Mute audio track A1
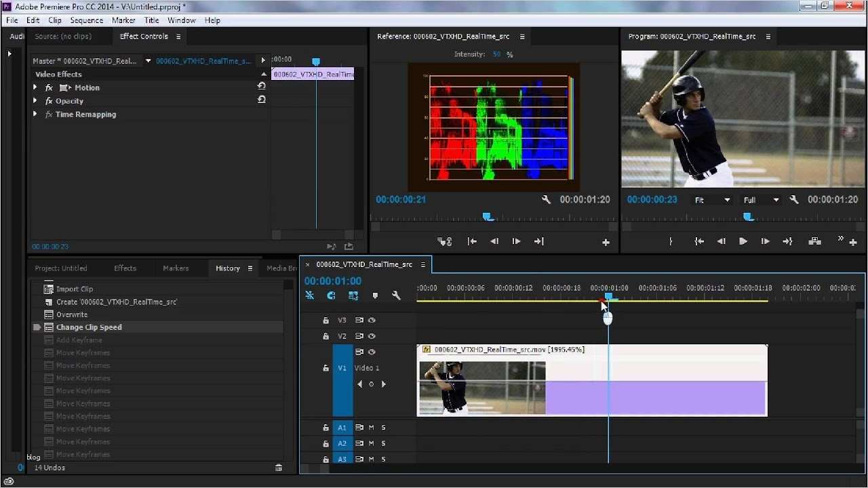Screen dimensions: 868x488 pyautogui.click(x=371, y=428)
